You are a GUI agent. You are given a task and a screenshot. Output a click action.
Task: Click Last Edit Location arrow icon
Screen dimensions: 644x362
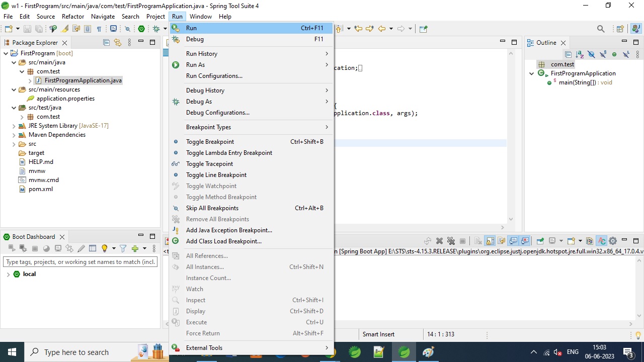tap(358, 29)
